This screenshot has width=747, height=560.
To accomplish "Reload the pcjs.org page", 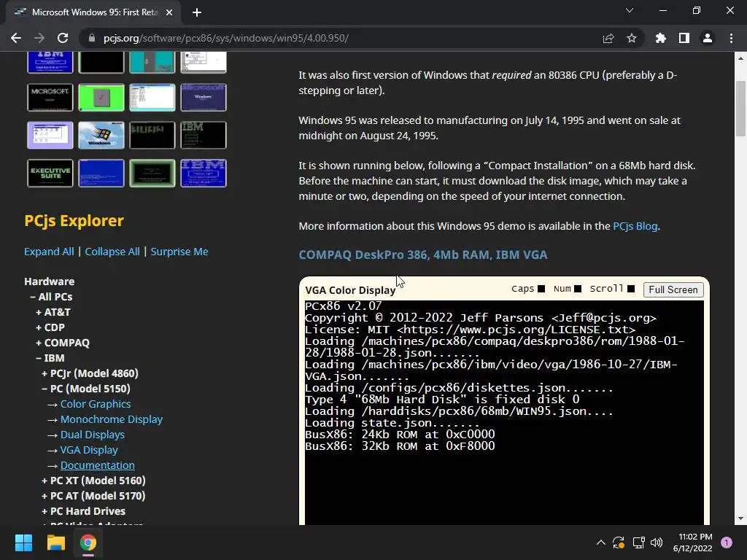I will pos(63,38).
